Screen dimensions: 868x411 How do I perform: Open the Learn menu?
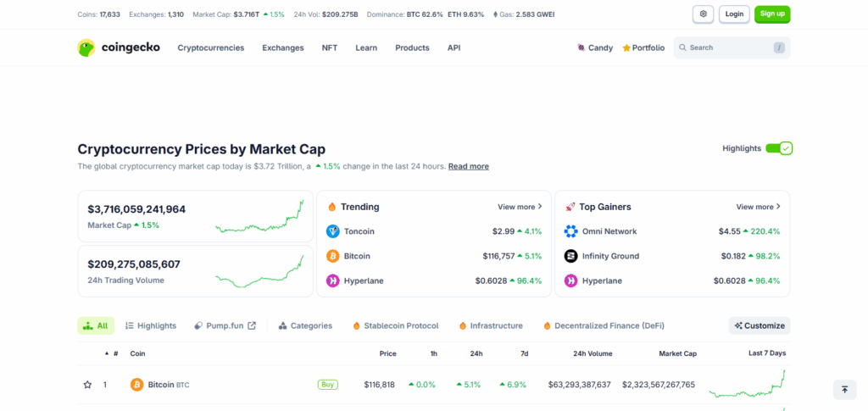click(x=366, y=48)
